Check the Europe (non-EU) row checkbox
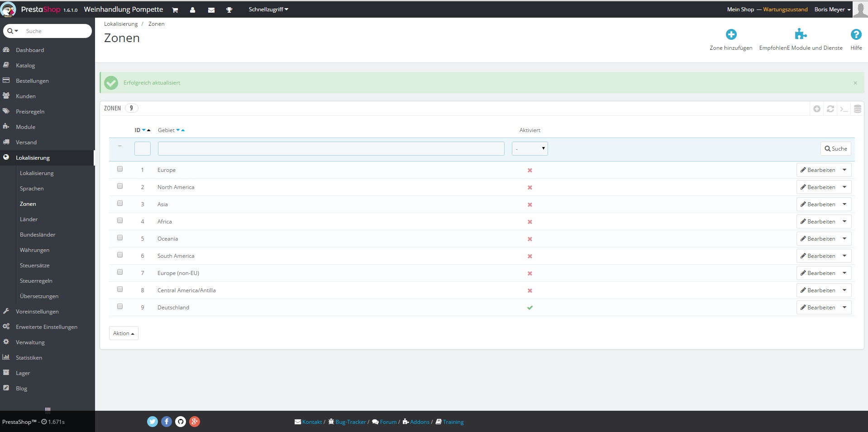Viewport: 868px width, 432px height. pyautogui.click(x=120, y=272)
